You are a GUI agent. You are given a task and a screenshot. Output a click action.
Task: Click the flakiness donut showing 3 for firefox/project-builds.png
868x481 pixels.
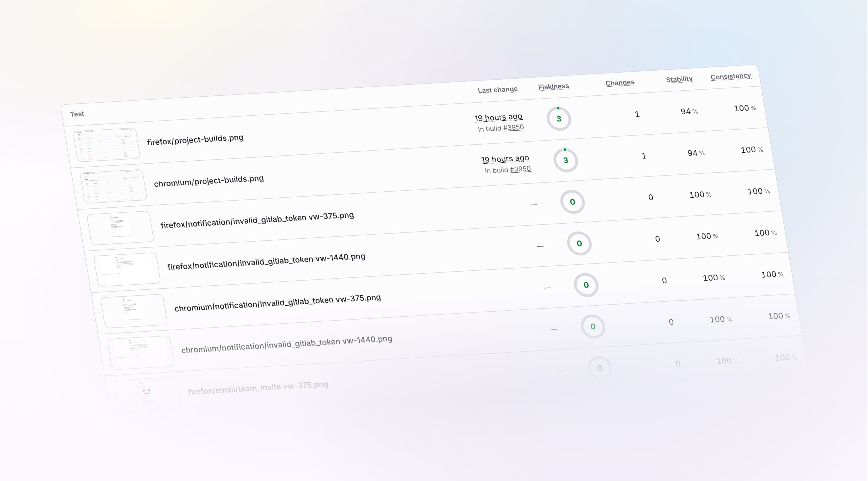[558, 118]
